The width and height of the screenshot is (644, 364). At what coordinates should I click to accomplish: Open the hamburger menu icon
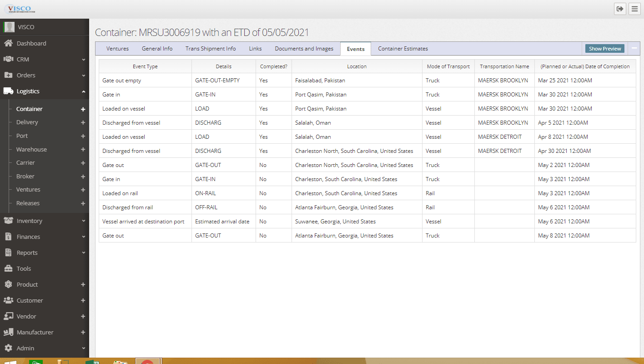pos(634,9)
